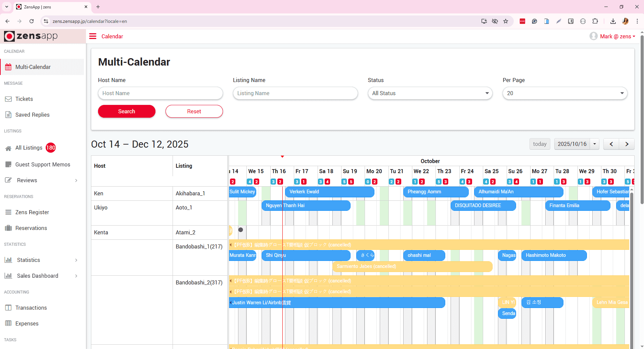Bookmark this page with star icon
This screenshot has width=644, height=349.
click(x=506, y=21)
